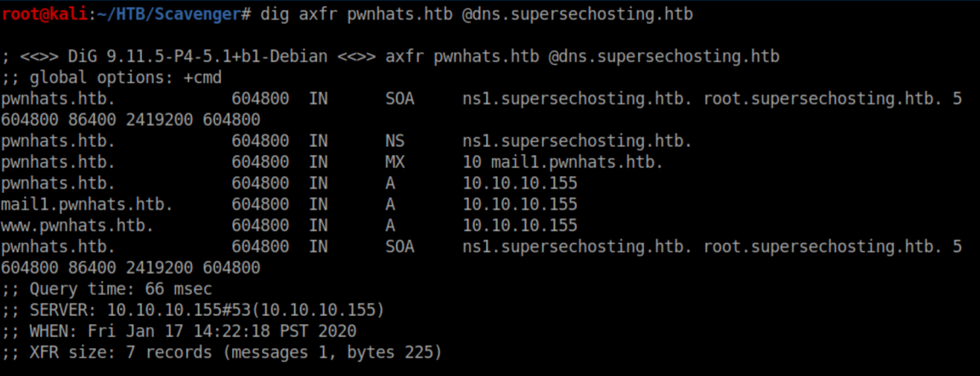
Task: Select the MX record type label
Action: [x=394, y=163]
